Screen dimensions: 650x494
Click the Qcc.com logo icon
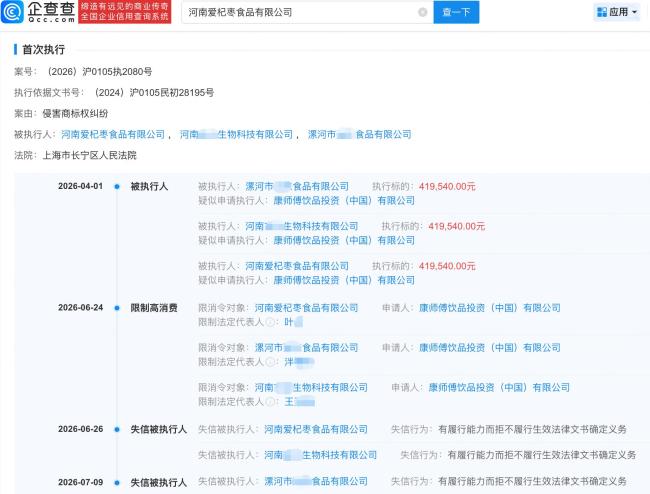point(12,12)
